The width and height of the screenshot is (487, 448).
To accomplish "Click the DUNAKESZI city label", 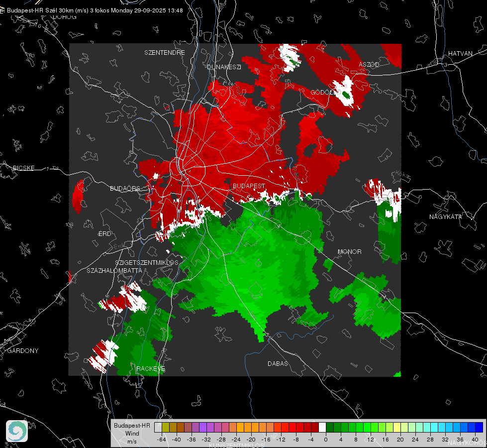I will coord(224,67).
